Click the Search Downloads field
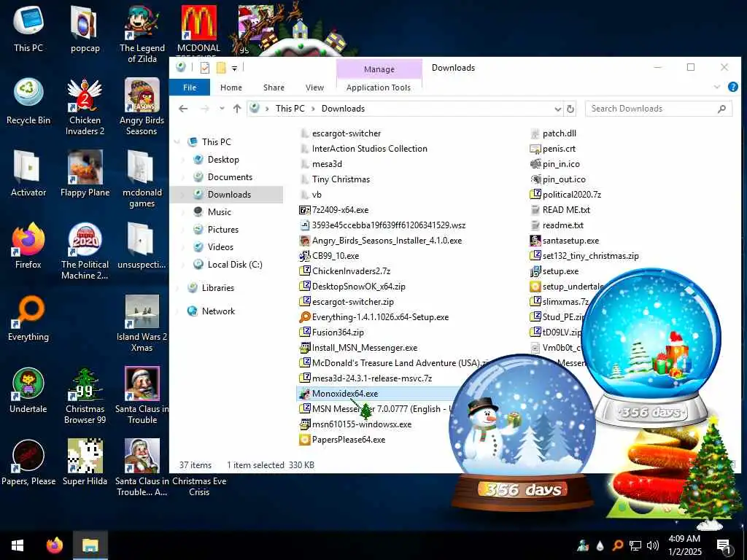This screenshot has height=560, width=747. (x=659, y=109)
